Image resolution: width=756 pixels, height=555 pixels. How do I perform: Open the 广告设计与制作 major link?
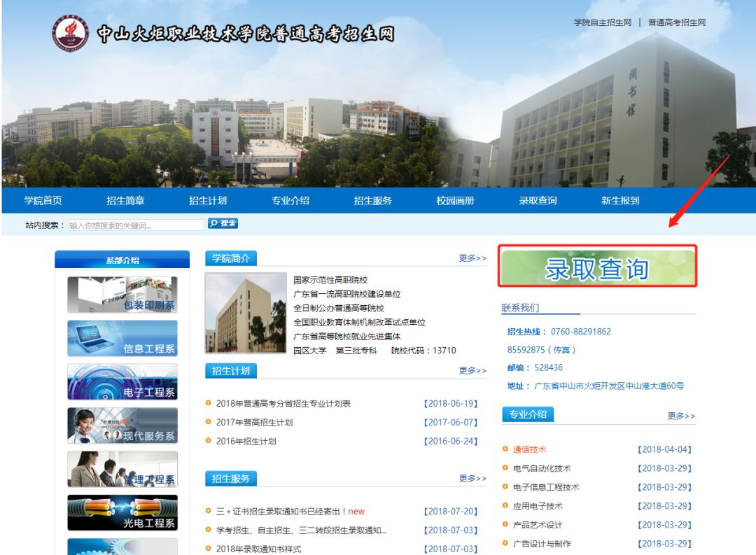pos(542,543)
